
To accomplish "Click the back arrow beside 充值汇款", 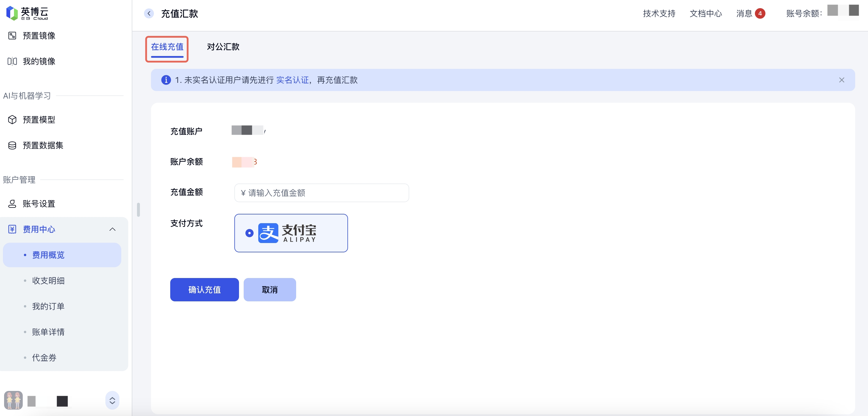I will pos(149,13).
